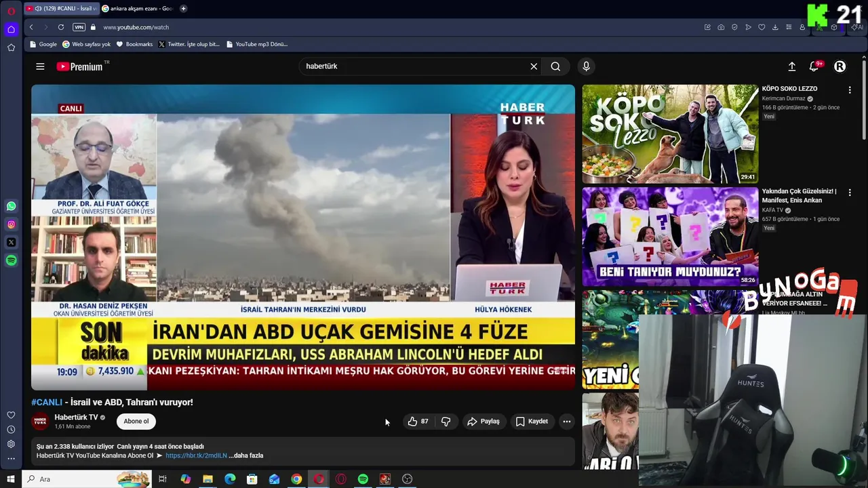Open KÖPO SOKO LEZZO video thumbnail
Screen dimensions: 868x488
tap(670, 134)
